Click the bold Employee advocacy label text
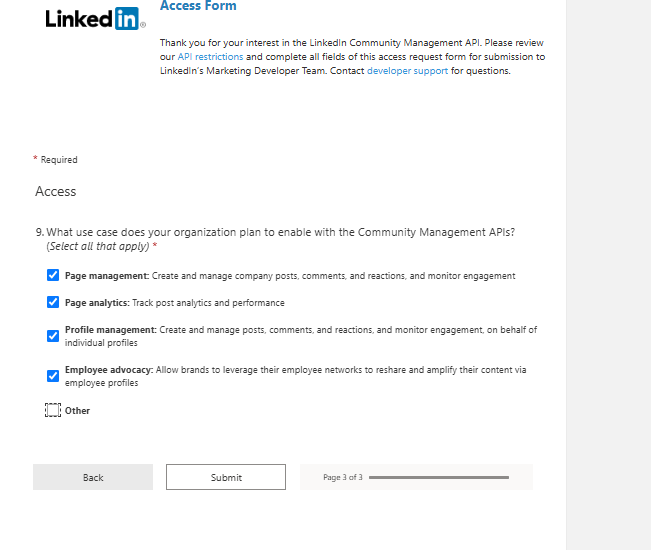This screenshot has width=651, height=550. [109, 370]
